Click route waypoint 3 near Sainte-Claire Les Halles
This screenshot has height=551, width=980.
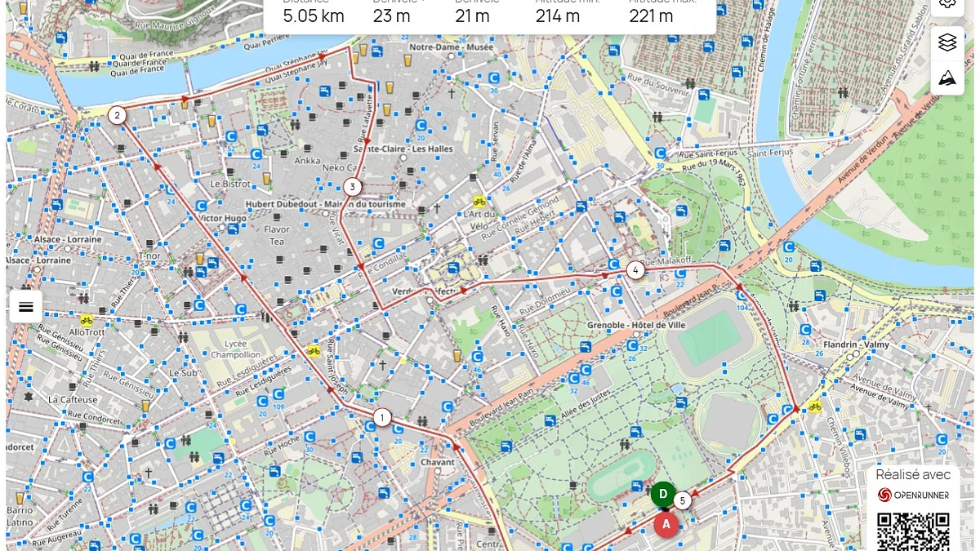coord(352,187)
